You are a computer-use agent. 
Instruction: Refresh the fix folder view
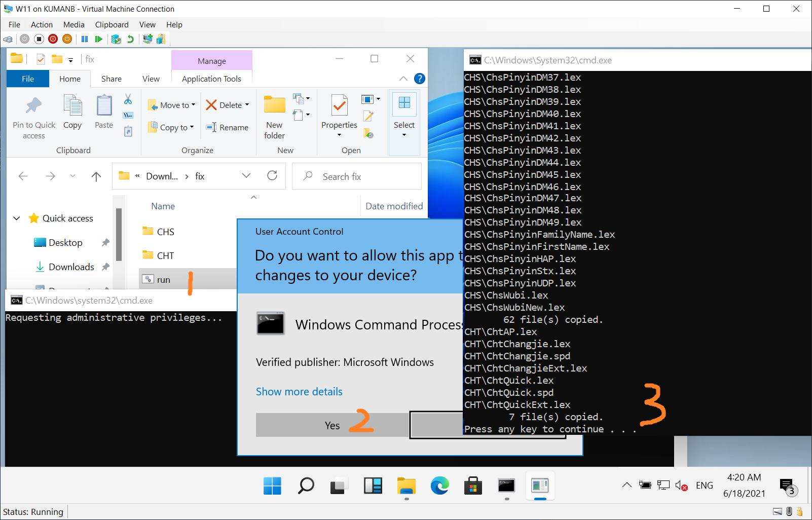(272, 175)
